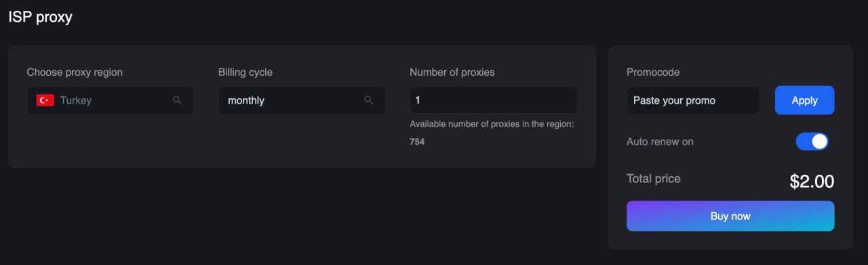Click the $2.00 total price amount
The height and width of the screenshot is (265, 868).
point(812,181)
